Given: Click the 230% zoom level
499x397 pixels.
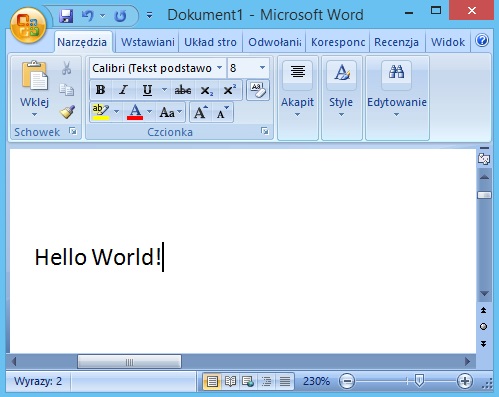Looking at the screenshot, I should coord(316,381).
